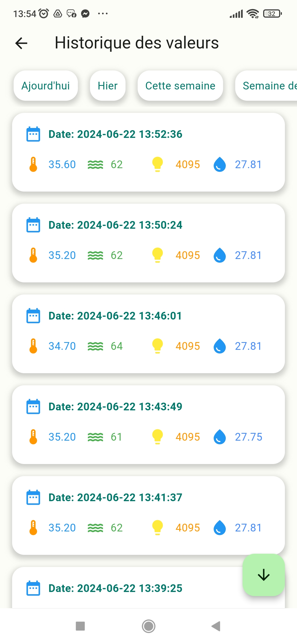Select the Ajourd'hui filter chip
This screenshot has height=644, width=297.
46,86
